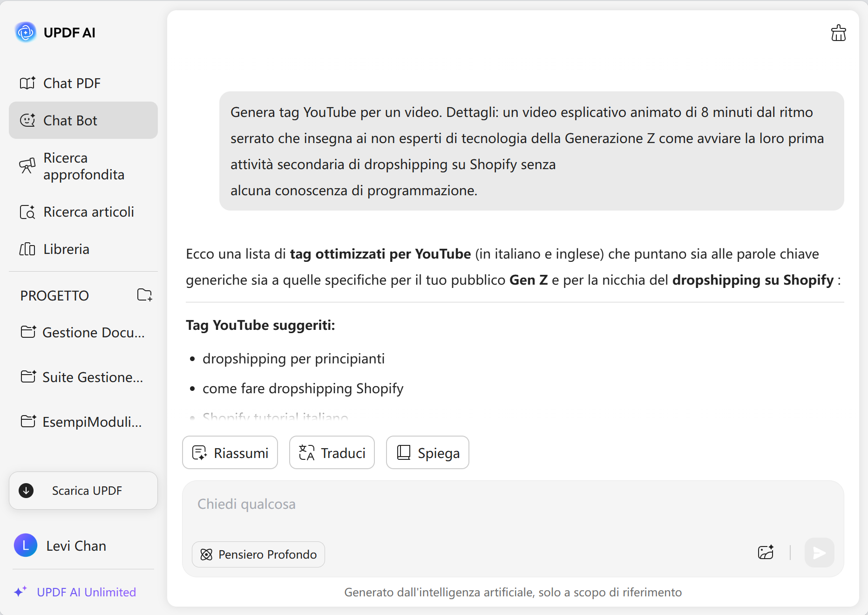Click the Scarica UPDF button

[83, 490]
